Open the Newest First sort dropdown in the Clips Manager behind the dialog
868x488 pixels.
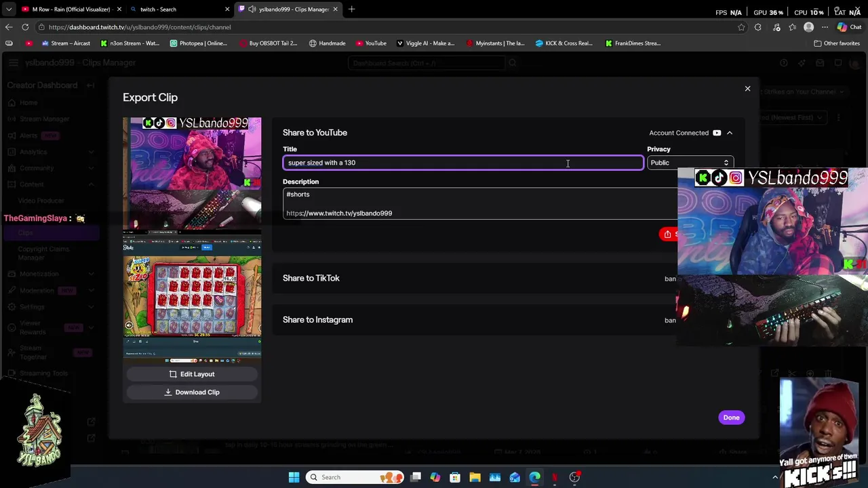[791, 117]
